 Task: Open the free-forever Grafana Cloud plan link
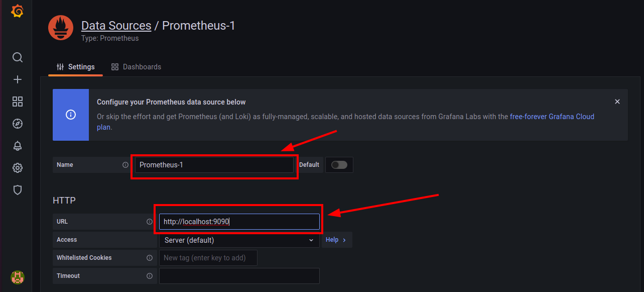tap(552, 117)
